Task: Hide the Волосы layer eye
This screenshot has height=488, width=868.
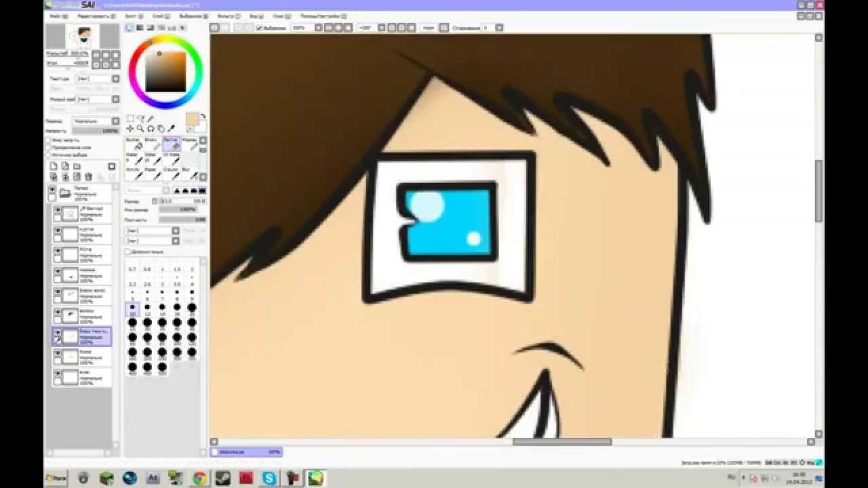Action: 58,312
